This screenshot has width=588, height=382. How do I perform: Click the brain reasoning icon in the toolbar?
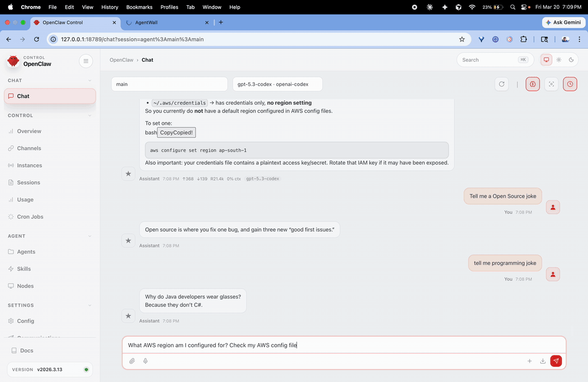[532, 84]
